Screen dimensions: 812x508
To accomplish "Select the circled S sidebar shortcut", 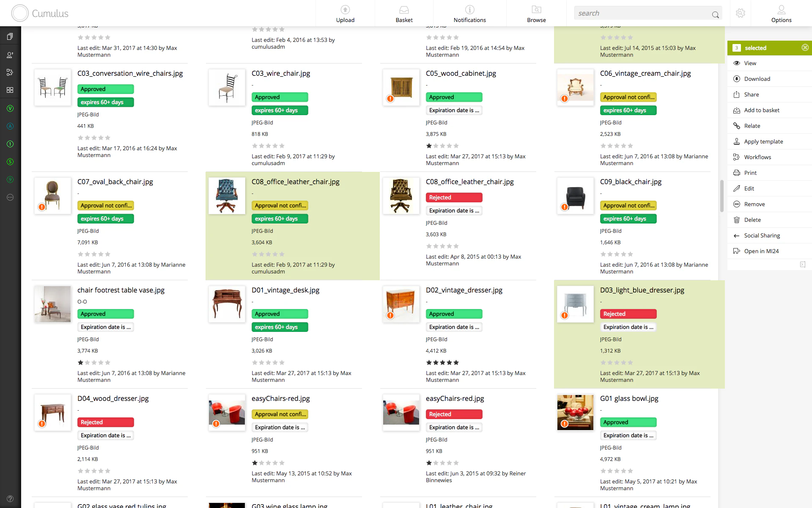I will [x=10, y=162].
